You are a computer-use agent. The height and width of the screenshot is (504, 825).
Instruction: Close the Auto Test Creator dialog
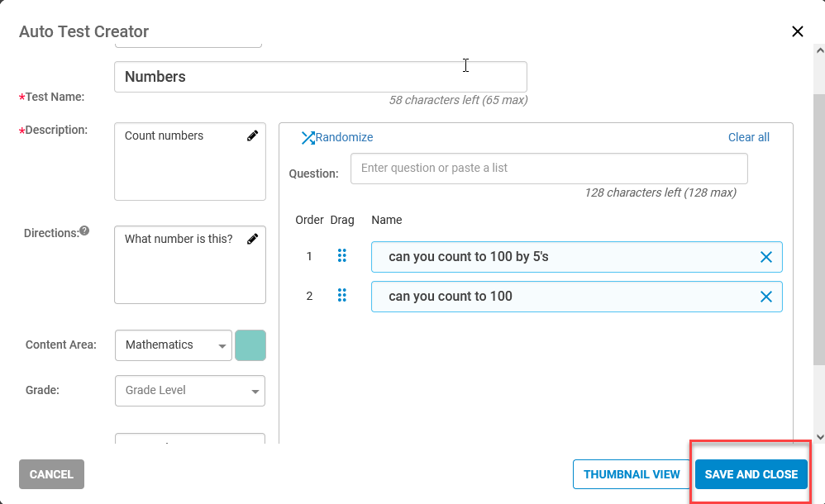[x=798, y=31]
